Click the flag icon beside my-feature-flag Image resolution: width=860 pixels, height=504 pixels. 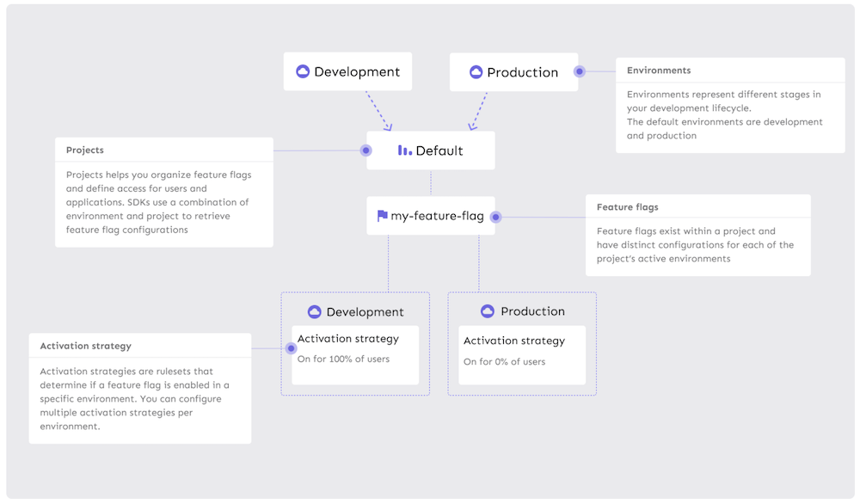382,216
